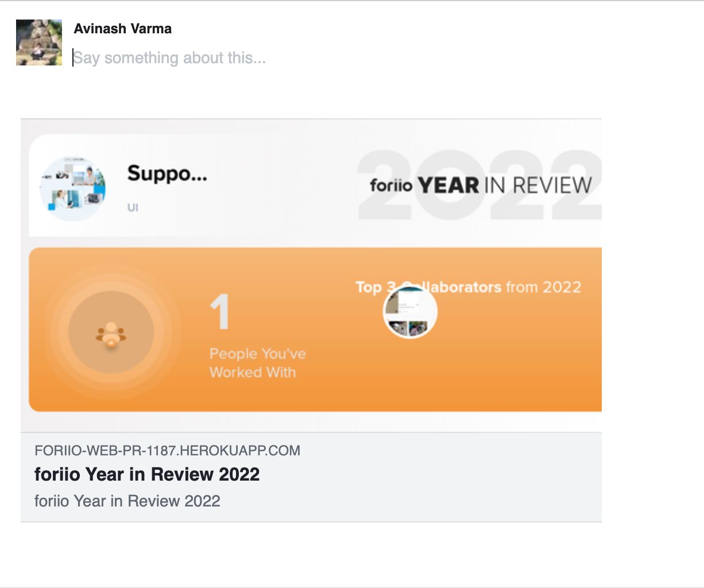Click the people group icon in the orange circle
Image resolution: width=704 pixels, height=588 pixels.
pos(111,335)
